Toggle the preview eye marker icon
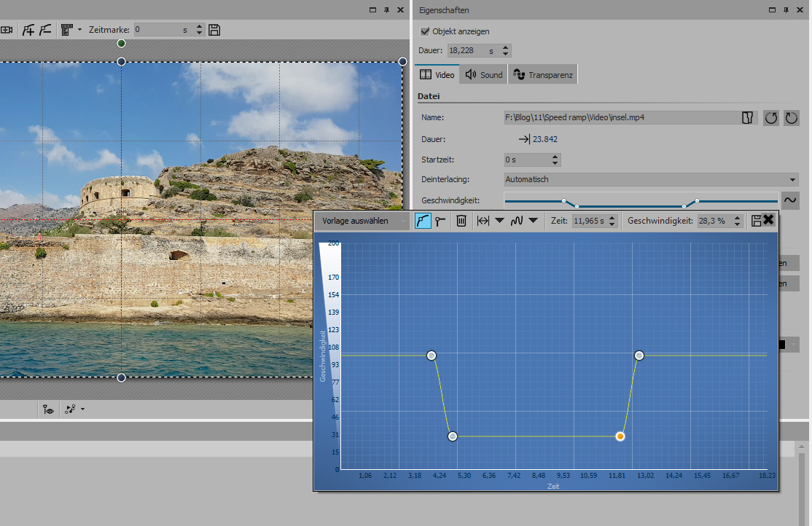The width and height of the screenshot is (812, 526). 48,409
